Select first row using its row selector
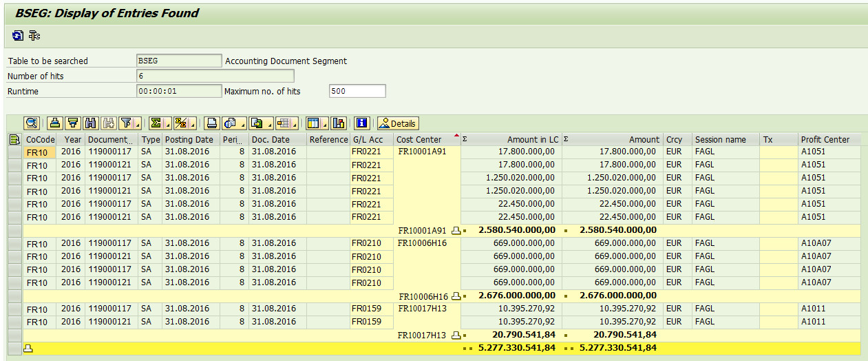The width and height of the screenshot is (868, 361). 14,152
